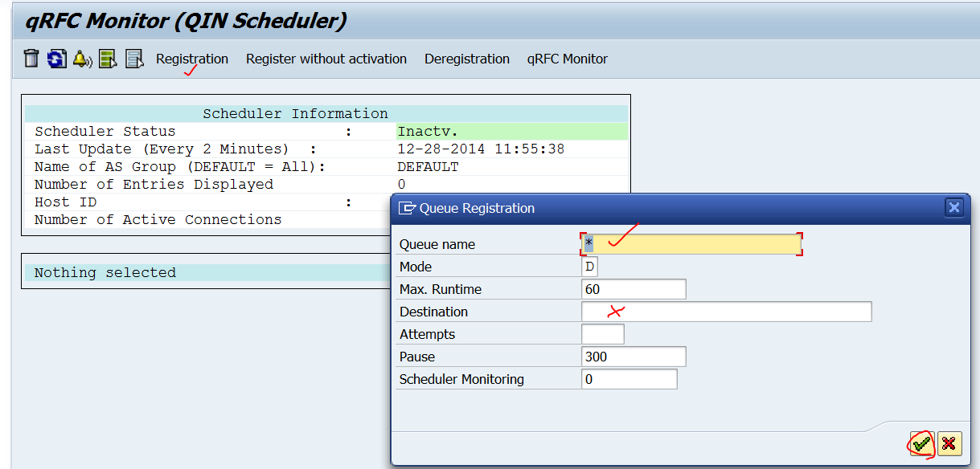980x469 pixels.
Task: Click the Deregistration option
Action: coord(466,59)
